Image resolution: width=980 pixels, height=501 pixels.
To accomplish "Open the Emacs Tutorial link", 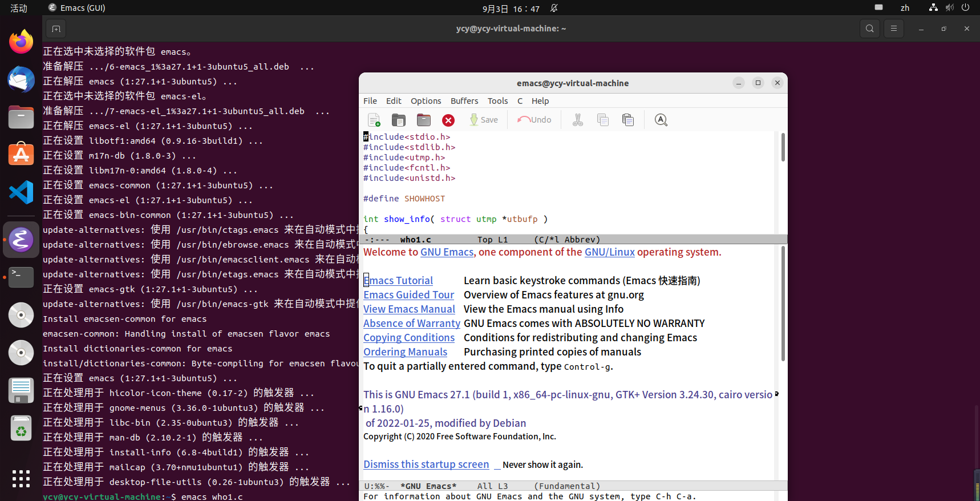I will (398, 281).
